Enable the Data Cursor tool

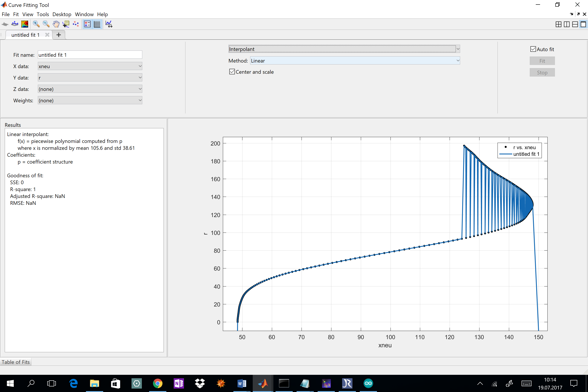(x=66, y=24)
